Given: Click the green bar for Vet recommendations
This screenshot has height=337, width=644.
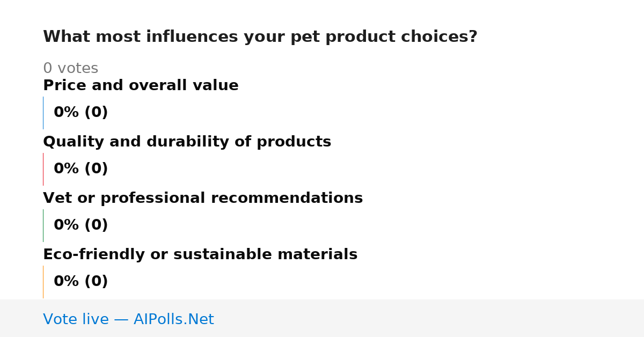Looking at the screenshot, I should point(43,225).
